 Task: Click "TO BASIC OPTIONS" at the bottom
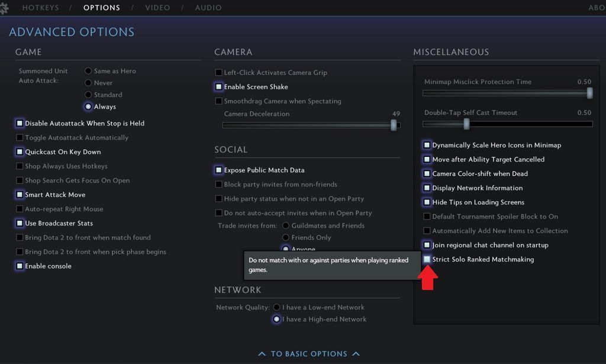coord(309,353)
